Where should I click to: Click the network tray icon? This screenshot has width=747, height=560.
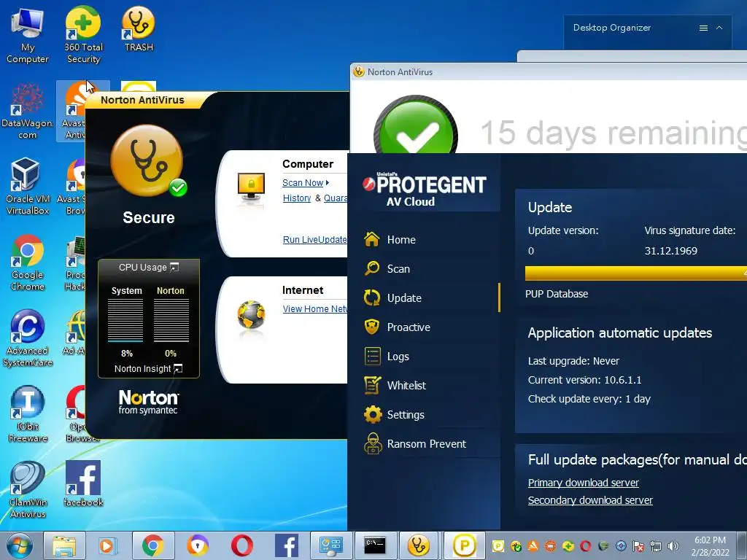point(656,545)
